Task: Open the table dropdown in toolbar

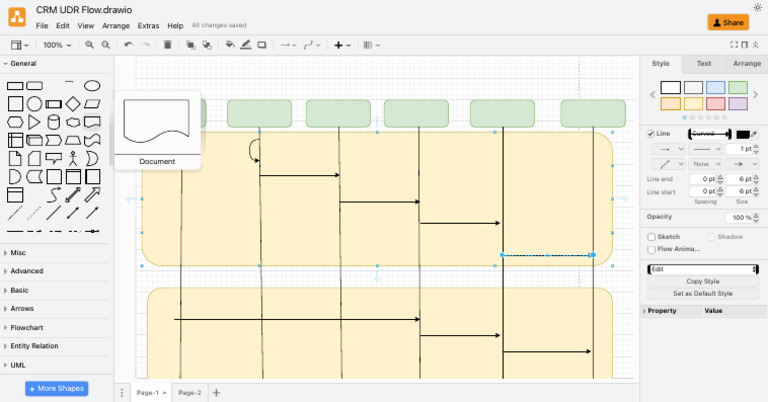Action: click(x=372, y=45)
